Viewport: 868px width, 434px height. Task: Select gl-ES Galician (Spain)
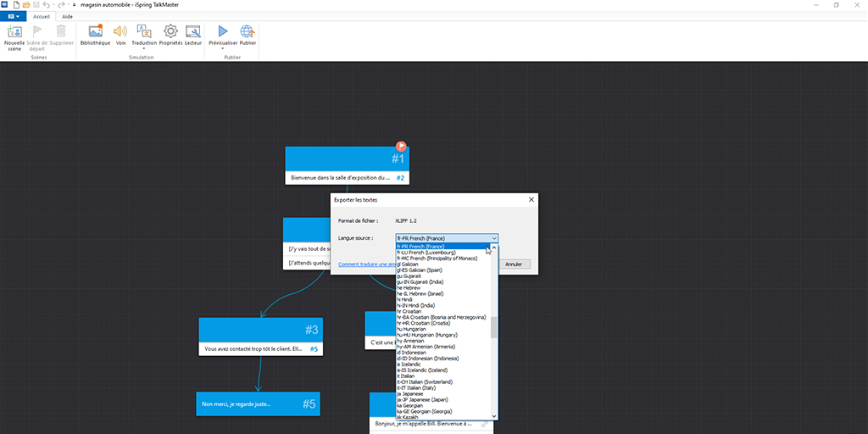coord(442,270)
